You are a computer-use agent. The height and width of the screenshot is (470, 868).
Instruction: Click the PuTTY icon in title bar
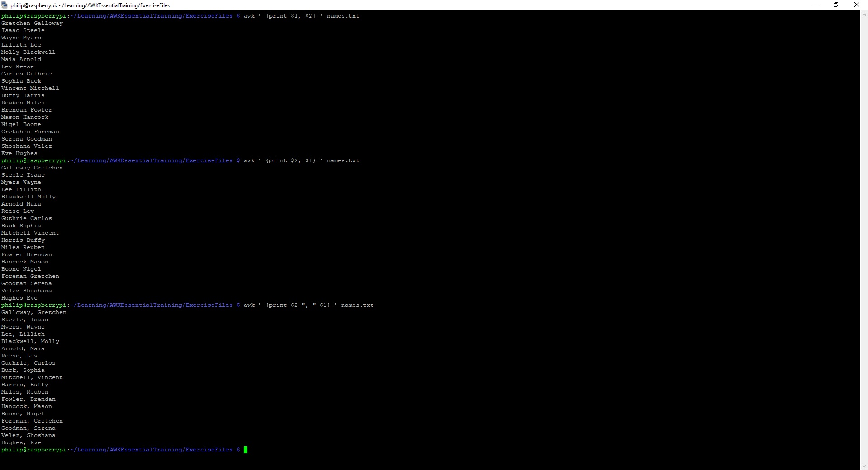(x=5, y=5)
